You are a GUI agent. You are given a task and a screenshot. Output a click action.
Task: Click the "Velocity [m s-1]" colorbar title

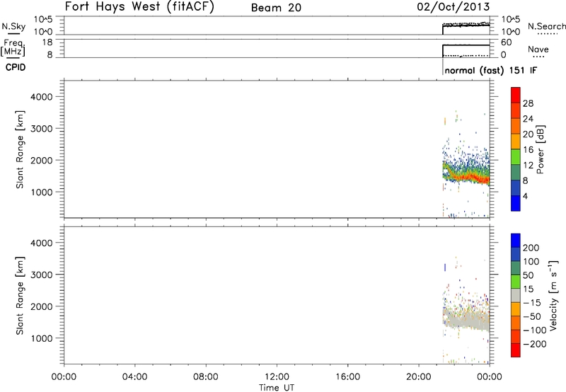coord(553,296)
